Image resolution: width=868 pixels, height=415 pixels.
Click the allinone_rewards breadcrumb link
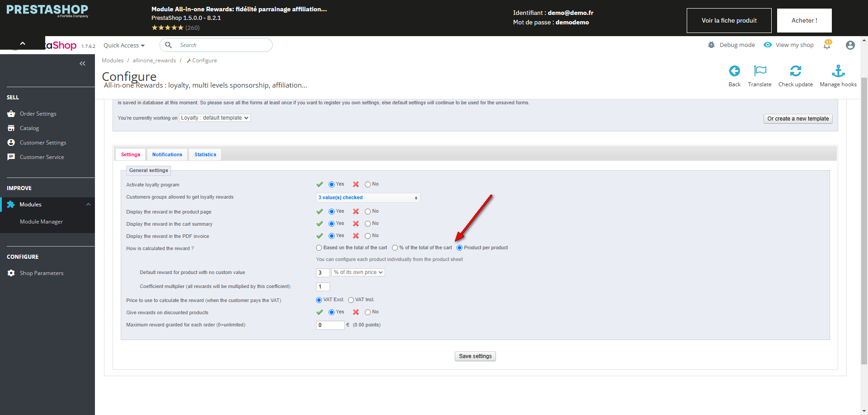click(x=154, y=61)
